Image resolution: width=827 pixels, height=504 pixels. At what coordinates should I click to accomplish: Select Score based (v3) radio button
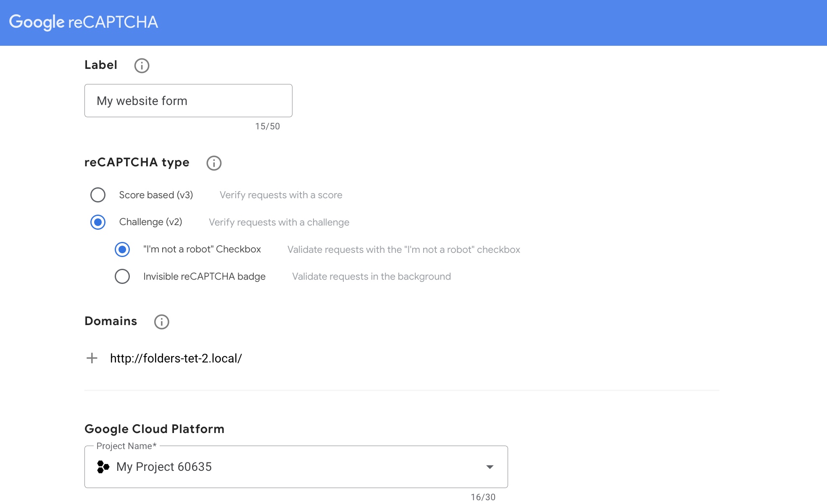tap(98, 195)
